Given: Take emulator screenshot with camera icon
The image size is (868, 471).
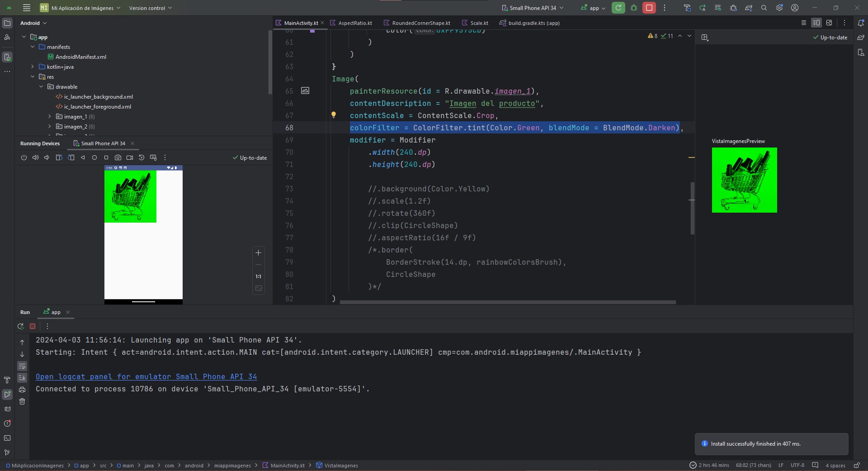Looking at the screenshot, I should (118, 157).
